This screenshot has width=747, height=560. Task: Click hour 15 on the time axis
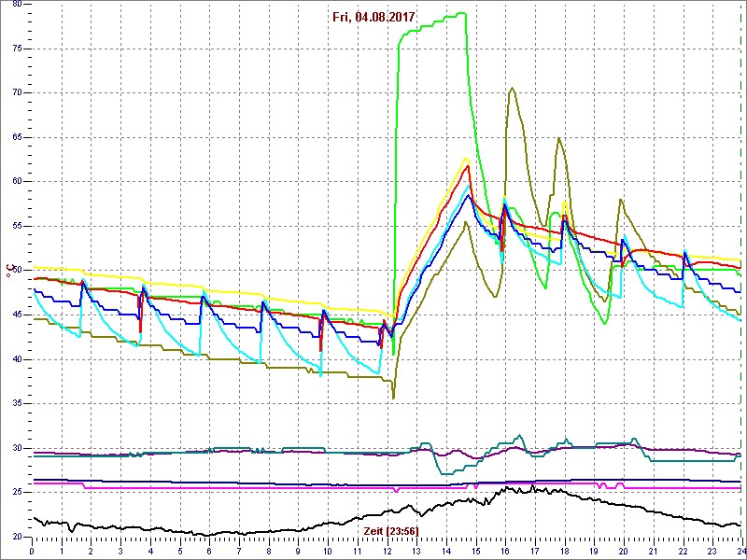(476, 551)
